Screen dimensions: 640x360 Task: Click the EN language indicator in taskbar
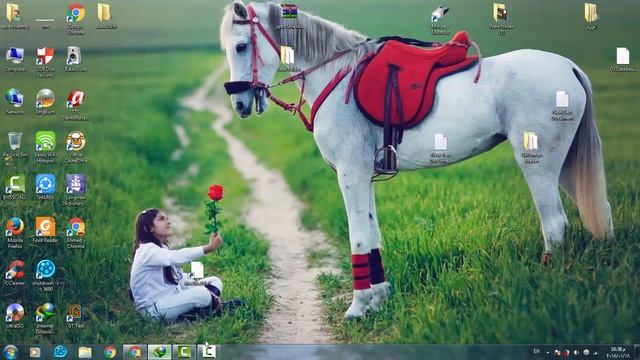tap(537, 351)
